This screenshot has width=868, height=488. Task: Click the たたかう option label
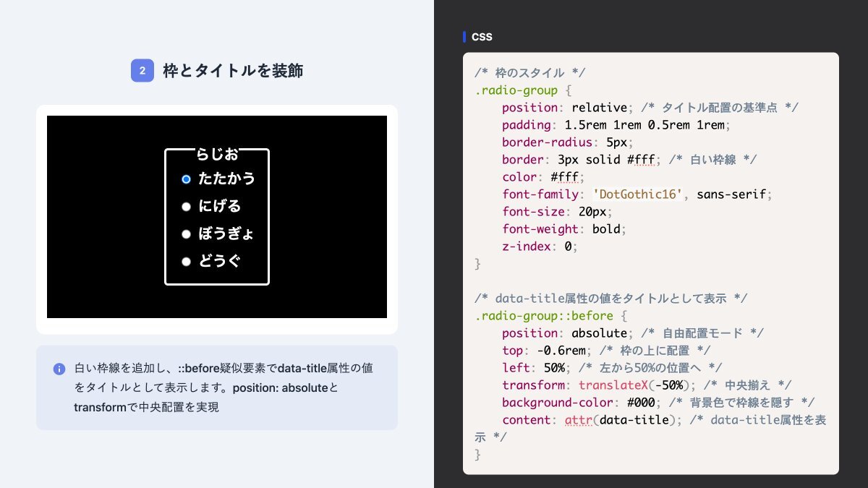click(226, 179)
